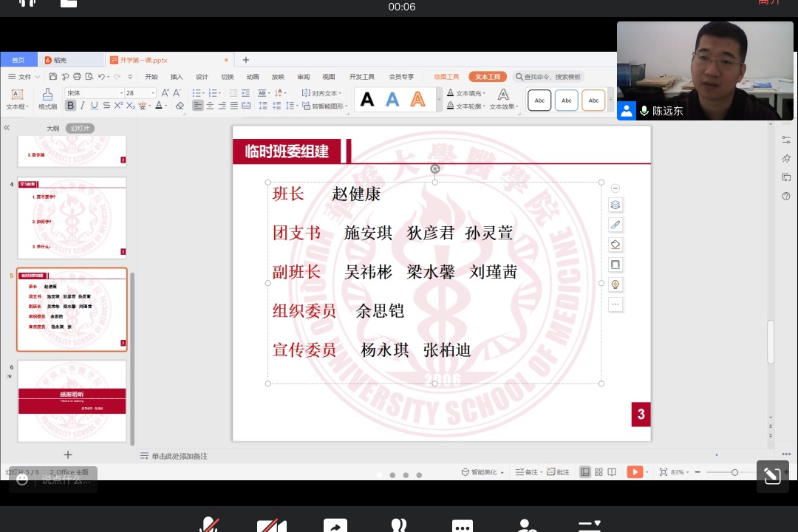This screenshot has height=532, width=798.
Task: Switch to the 大纲 outline tab
Action: [52, 129]
